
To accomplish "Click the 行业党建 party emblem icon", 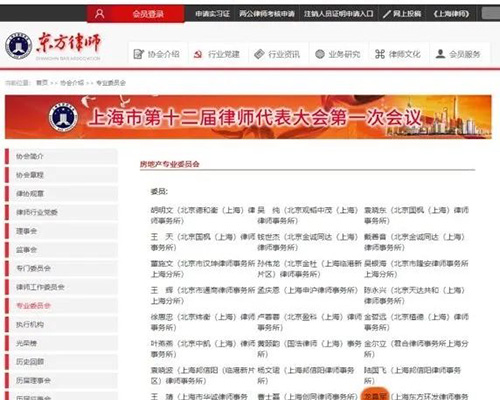I will coord(198,54).
